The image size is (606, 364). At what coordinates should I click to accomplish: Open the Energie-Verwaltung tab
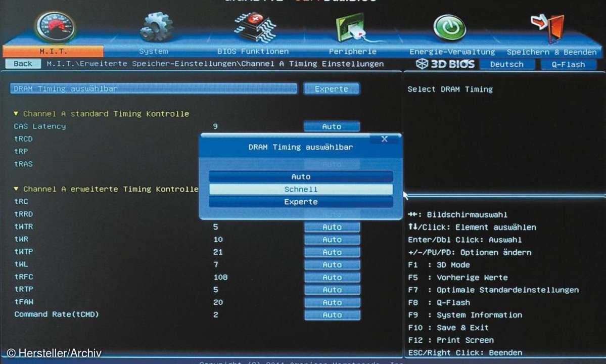452,52
